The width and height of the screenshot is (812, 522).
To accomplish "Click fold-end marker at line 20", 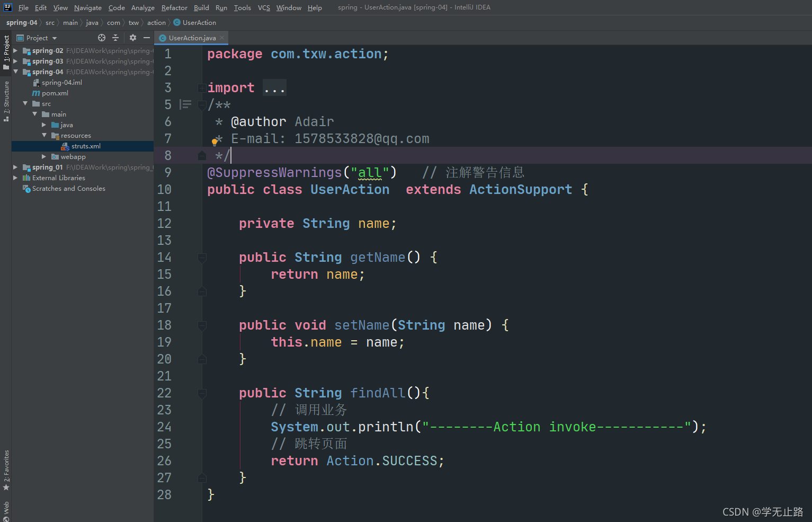I will click(202, 359).
